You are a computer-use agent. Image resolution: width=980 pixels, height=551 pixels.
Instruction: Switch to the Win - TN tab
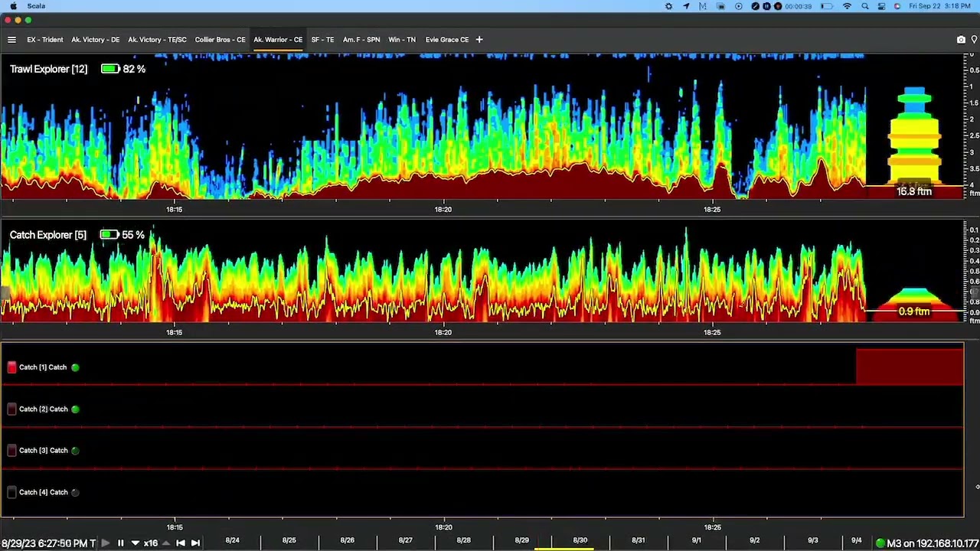click(402, 40)
